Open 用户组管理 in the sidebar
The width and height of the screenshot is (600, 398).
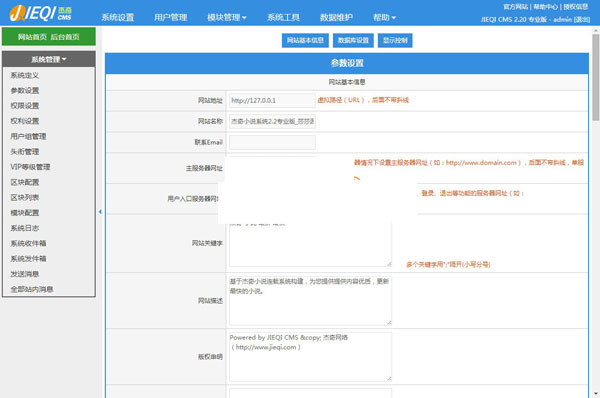(x=28, y=136)
